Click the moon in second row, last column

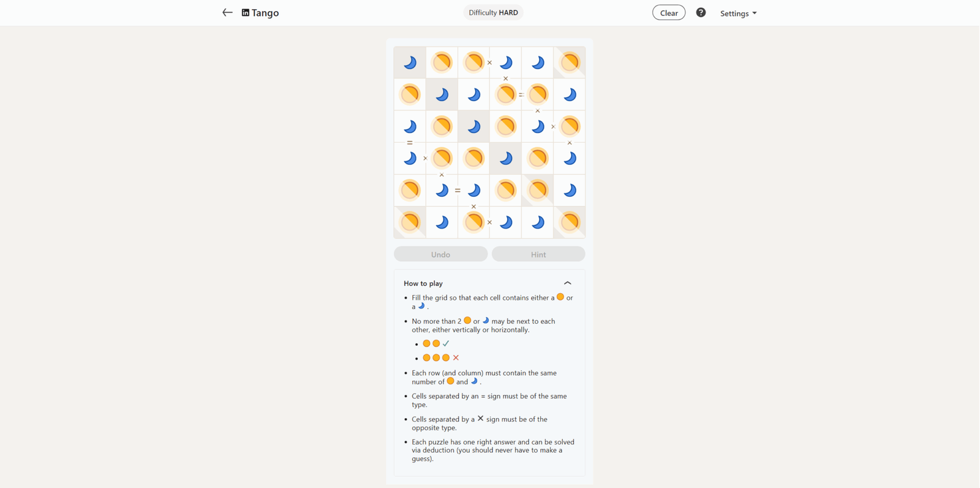click(x=570, y=94)
